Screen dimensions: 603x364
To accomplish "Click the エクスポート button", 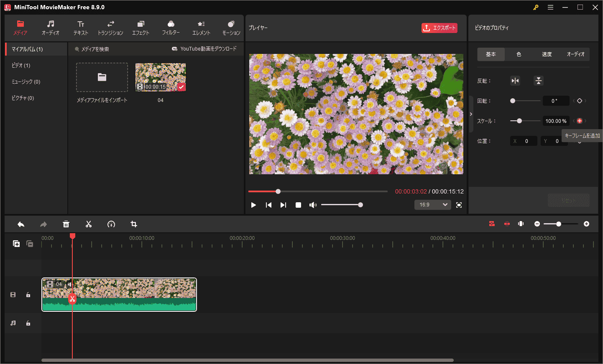I will click(439, 28).
